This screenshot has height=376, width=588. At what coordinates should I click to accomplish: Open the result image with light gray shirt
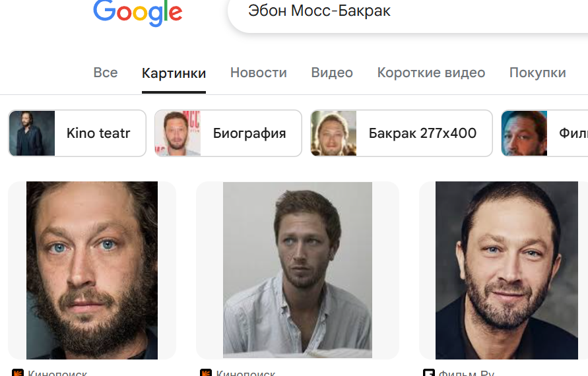tap(298, 270)
